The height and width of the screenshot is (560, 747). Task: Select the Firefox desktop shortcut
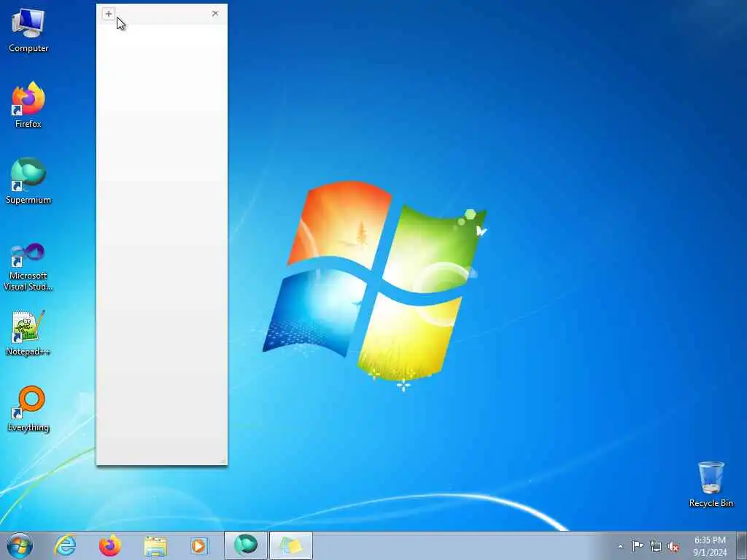pyautogui.click(x=28, y=105)
